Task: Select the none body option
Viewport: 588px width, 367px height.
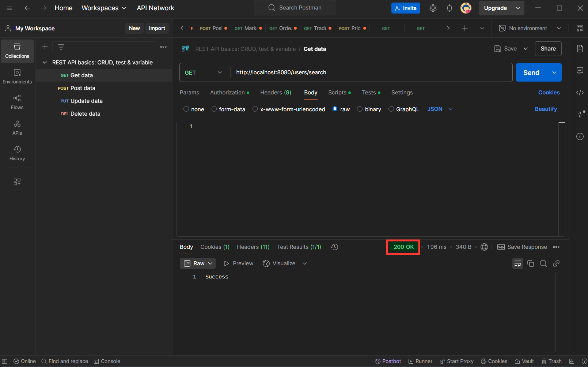Action: pos(186,109)
